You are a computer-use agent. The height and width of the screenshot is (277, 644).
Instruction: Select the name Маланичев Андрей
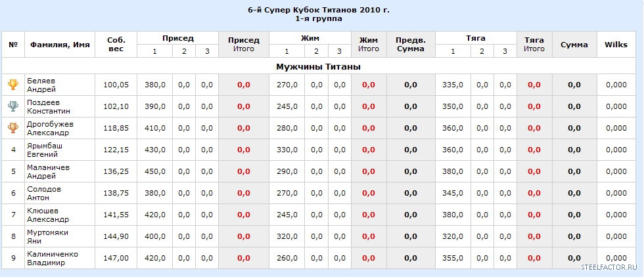pos(47,171)
